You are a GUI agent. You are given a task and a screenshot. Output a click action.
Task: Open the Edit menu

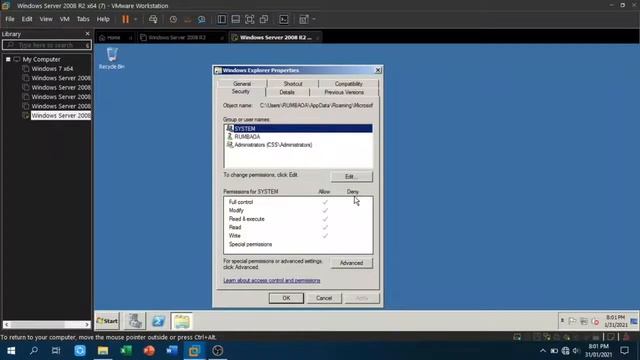pyautogui.click(x=27, y=19)
